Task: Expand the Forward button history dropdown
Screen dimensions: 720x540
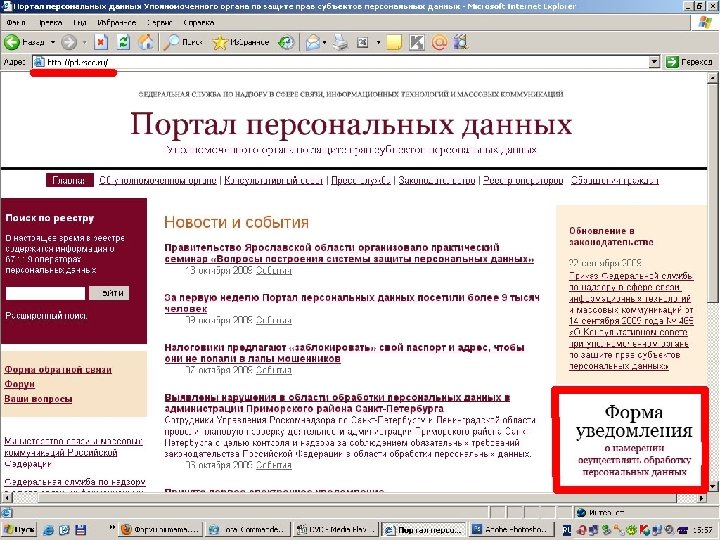Action: point(84,42)
